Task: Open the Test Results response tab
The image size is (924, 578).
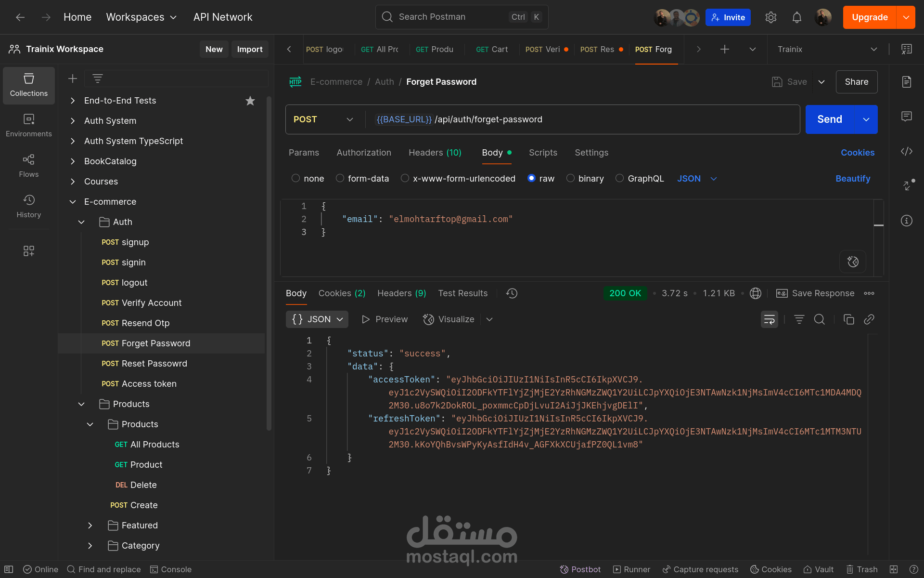Action: pos(462,293)
